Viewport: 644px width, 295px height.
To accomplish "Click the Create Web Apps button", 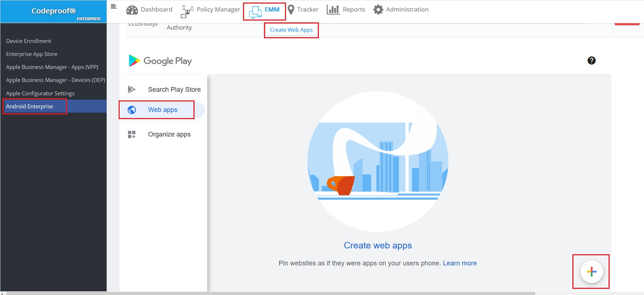I will [x=291, y=30].
